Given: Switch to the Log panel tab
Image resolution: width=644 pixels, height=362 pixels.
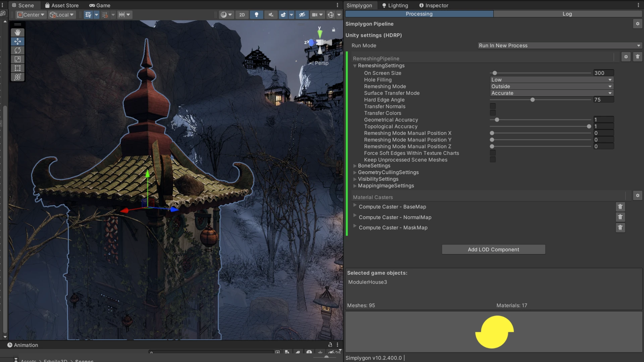Looking at the screenshot, I should 567,14.
